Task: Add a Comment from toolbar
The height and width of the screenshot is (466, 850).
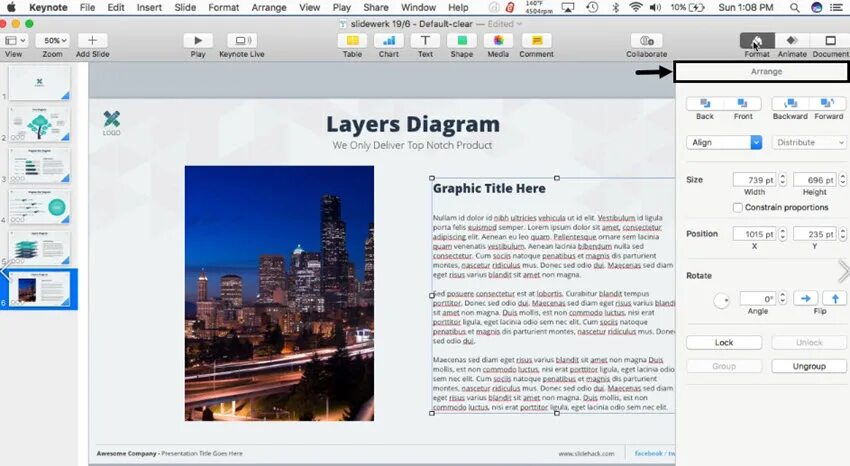Action: tap(536, 41)
